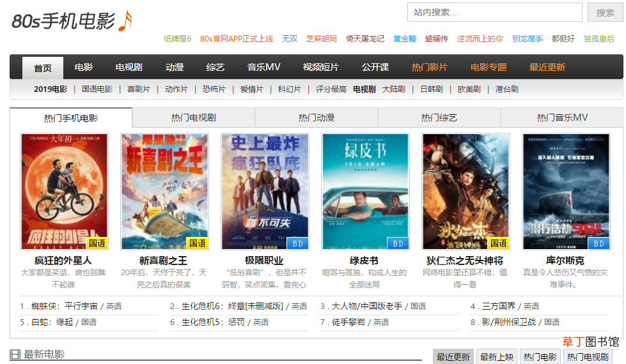
Task: Open the 驯龙高手 hot link
Action: point(528,39)
